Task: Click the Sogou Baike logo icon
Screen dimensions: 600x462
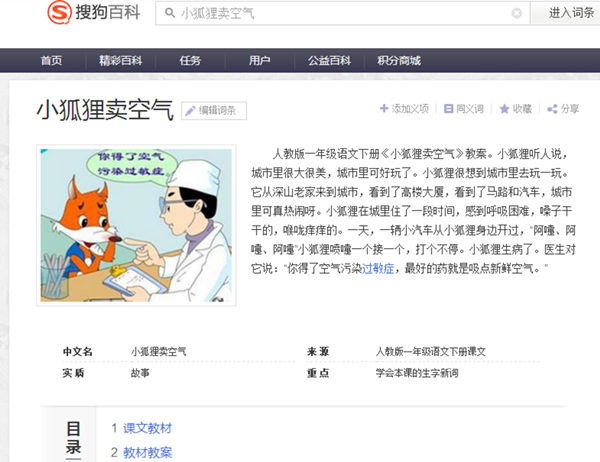Action: pos(59,12)
